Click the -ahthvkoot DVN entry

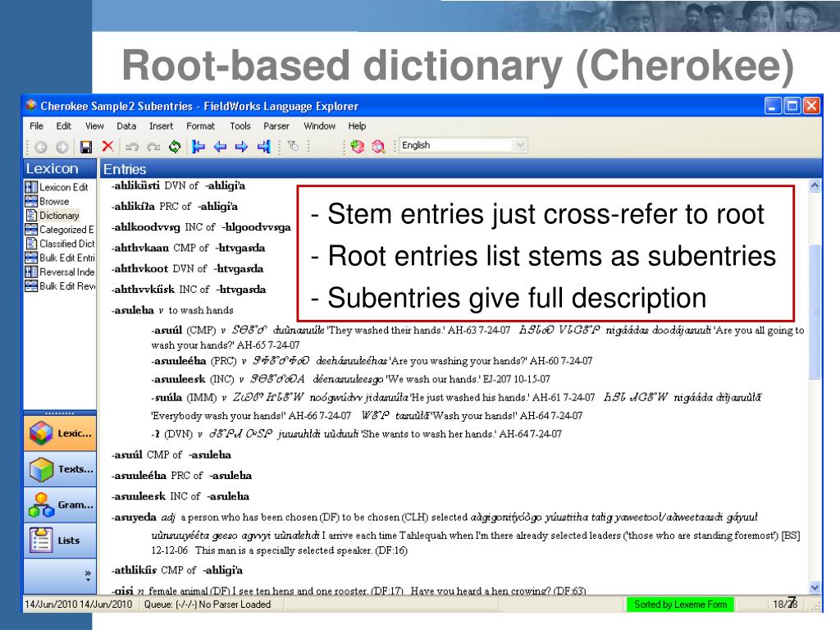pyautogui.click(x=188, y=268)
